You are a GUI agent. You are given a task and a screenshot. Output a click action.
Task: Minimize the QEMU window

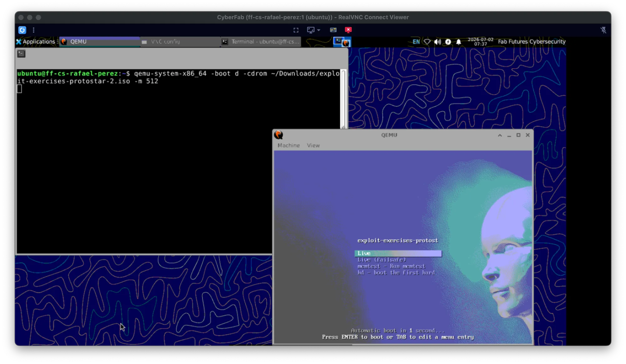[x=509, y=135]
